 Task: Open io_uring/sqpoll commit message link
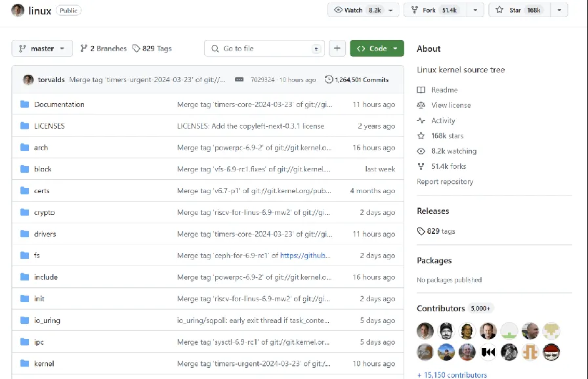[253, 321]
